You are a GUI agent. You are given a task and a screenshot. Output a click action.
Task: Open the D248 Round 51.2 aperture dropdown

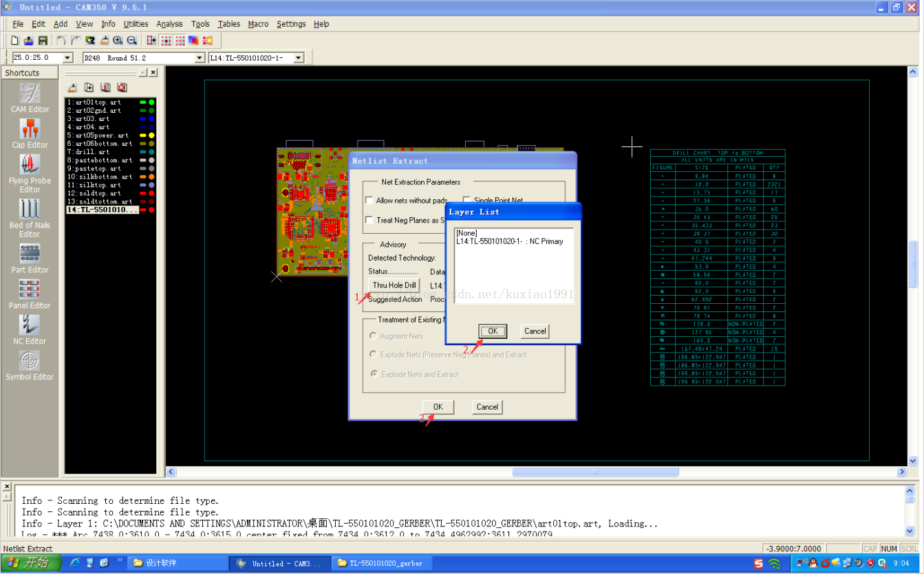point(200,58)
